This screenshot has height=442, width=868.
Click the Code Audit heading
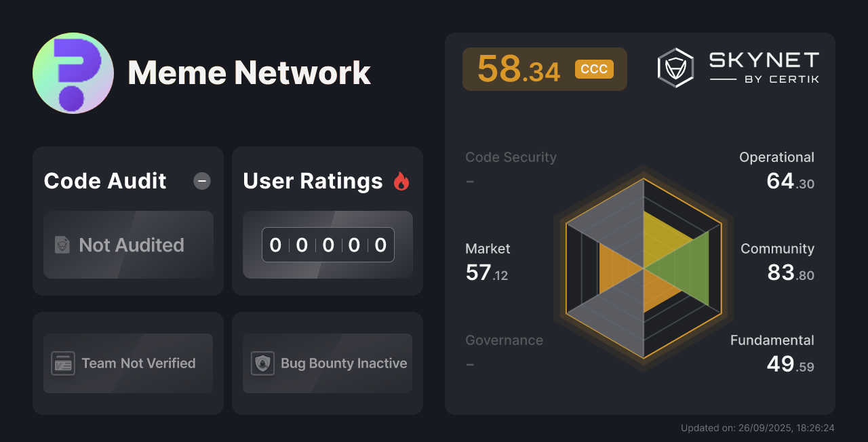tap(105, 181)
